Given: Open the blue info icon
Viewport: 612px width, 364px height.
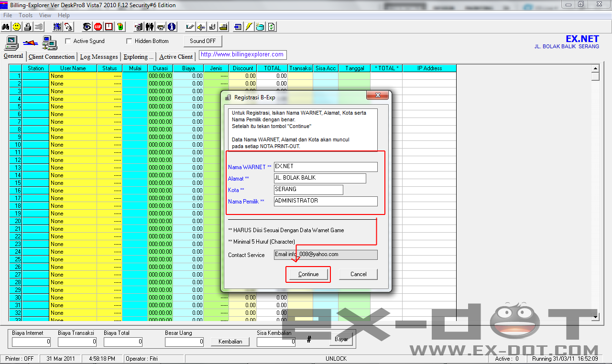Looking at the screenshot, I should [172, 27].
